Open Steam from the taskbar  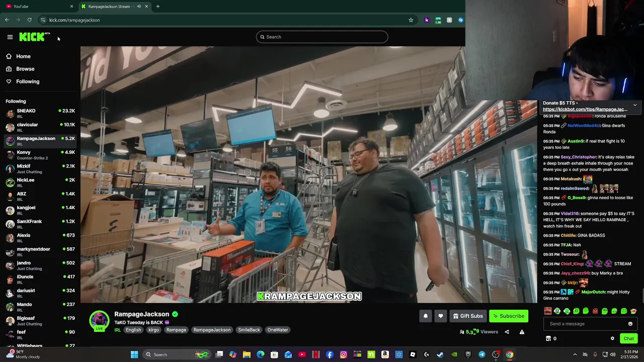440,354
